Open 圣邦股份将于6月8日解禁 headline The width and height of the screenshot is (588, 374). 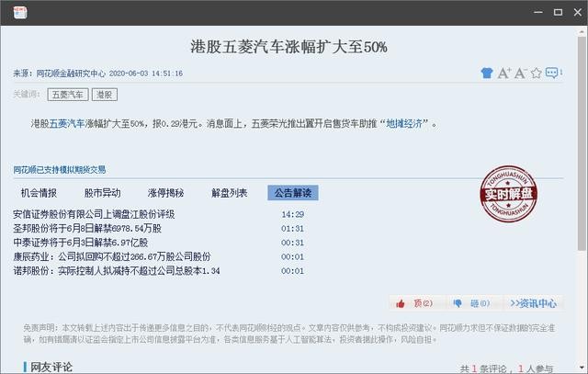click(87, 229)
